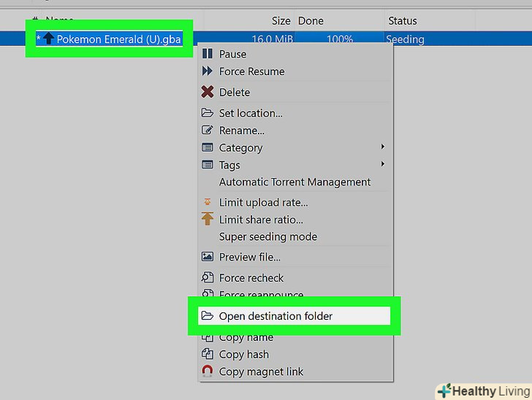Click the Seeding status cell
The width and height of the screenshot is (532, 400).
click(405, 39)
